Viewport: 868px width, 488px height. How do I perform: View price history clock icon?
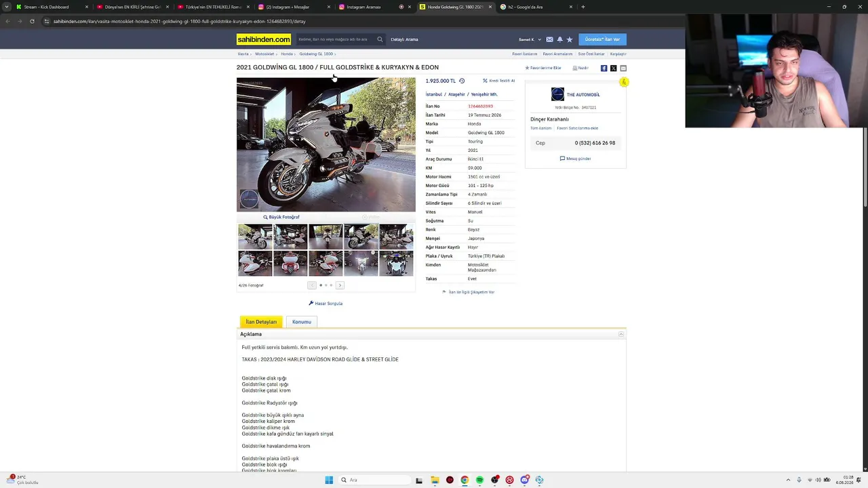(x=462, y=81)
